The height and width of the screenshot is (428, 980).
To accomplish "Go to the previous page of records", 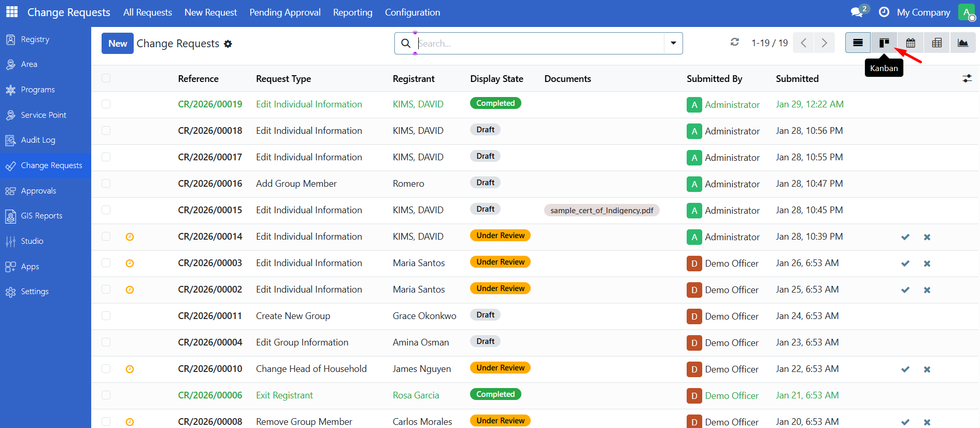I will click(x=804, y=43).
